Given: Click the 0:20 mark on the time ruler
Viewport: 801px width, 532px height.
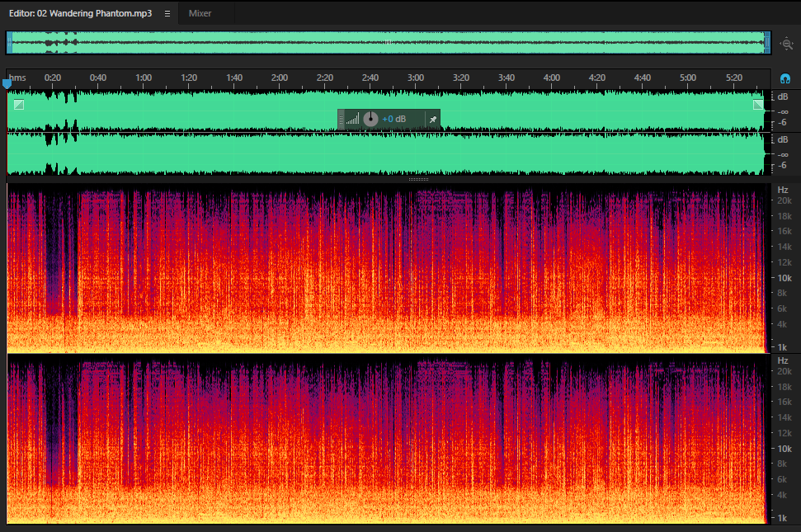Looking at the screenshot, I should (53, 78).
